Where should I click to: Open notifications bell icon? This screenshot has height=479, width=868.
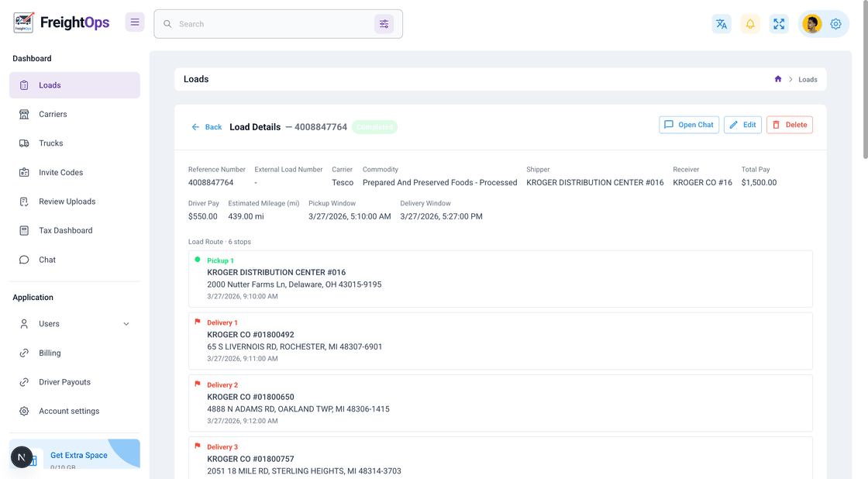750,24
